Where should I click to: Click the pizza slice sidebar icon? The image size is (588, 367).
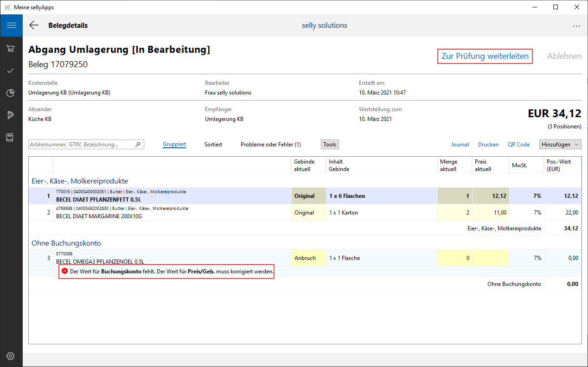tap(11, 115)
